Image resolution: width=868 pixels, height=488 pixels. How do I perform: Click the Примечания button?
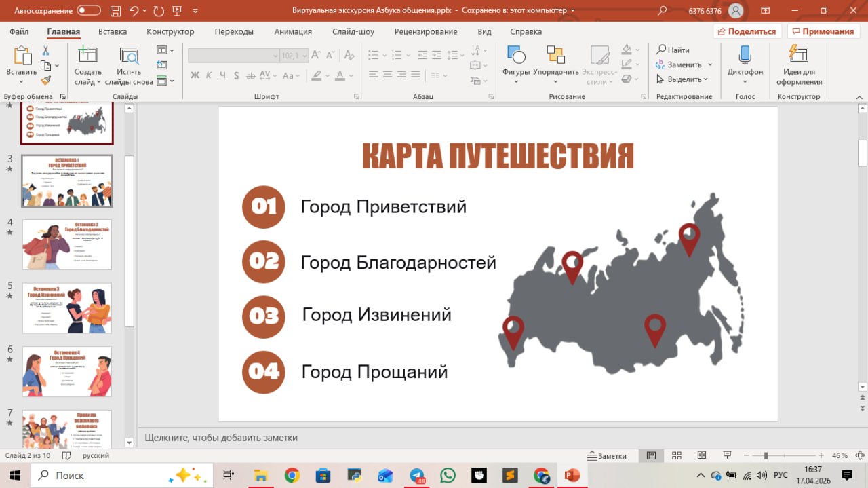[823, 31]
